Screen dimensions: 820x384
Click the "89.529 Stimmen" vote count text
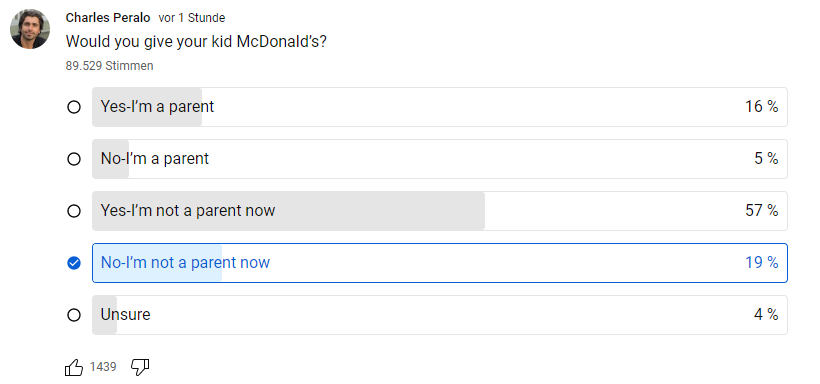point(109,66)
